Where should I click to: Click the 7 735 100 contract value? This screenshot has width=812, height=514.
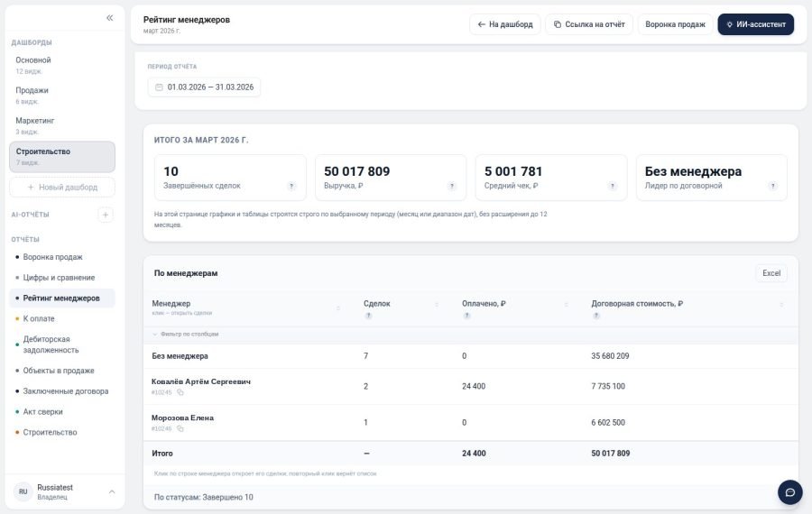[x=608, y=387]
